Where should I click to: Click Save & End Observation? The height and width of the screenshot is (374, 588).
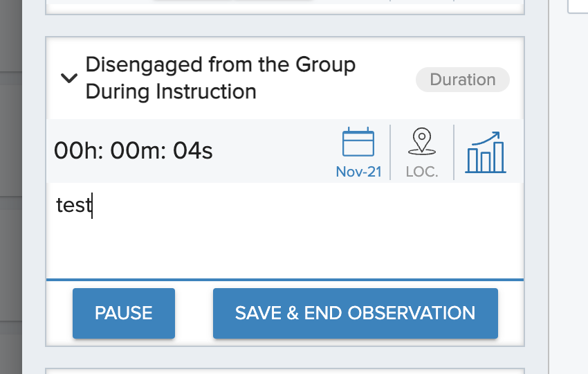coord(355,313)
